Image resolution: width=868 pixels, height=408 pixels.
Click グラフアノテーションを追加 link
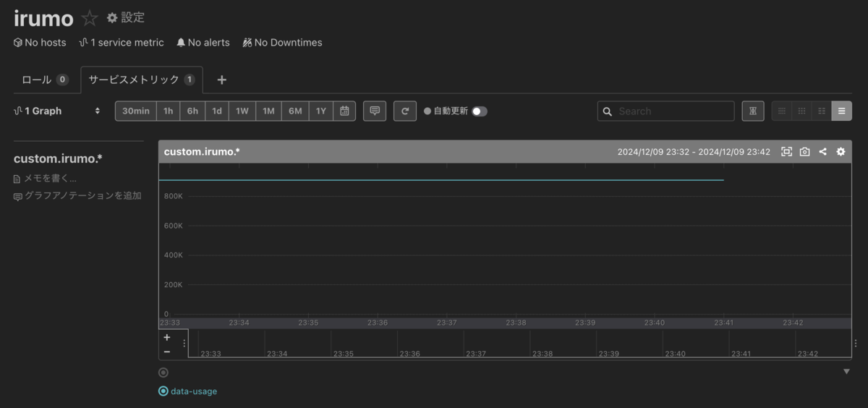(x=78, y=196)
